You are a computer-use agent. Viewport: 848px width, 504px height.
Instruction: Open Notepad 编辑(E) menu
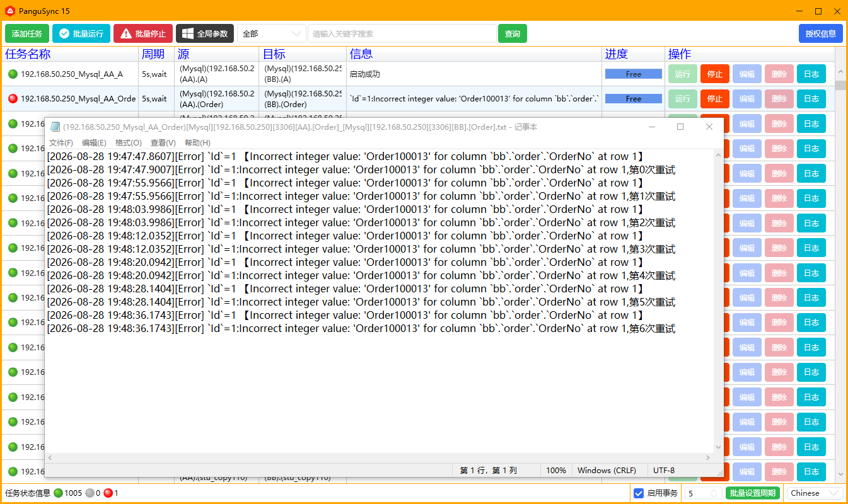pos(94,143)
